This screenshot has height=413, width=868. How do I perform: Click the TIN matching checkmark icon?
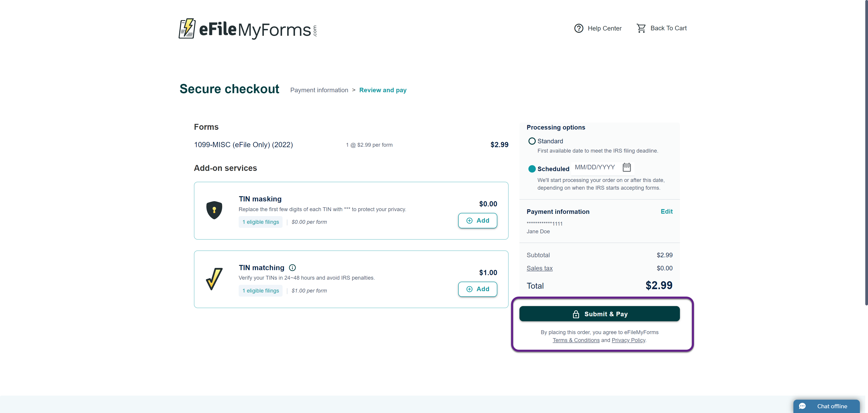click(214, 279)
